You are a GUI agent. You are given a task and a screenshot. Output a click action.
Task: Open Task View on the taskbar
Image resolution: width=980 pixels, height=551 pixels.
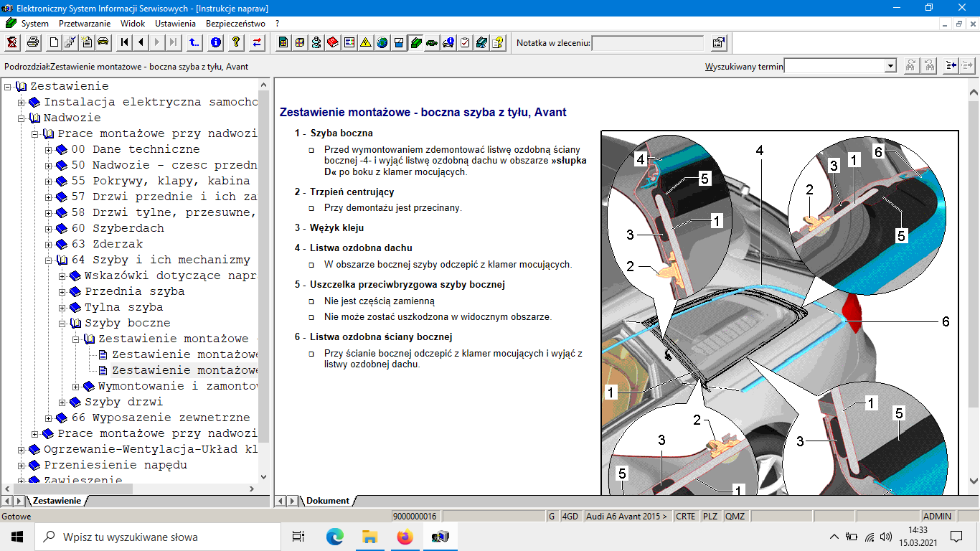point(298,537)
